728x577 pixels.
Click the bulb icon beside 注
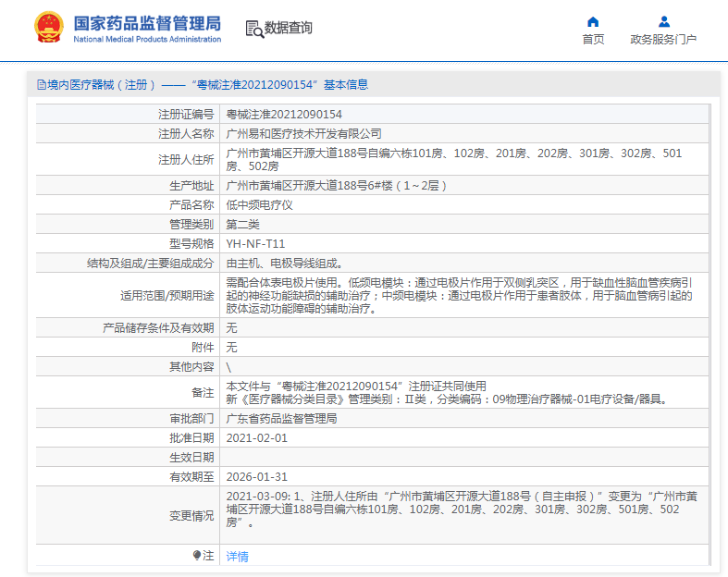[197, 555]
